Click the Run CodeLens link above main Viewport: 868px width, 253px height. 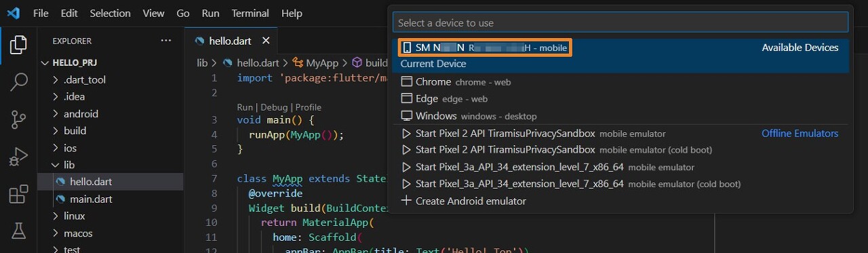point(245,107)
